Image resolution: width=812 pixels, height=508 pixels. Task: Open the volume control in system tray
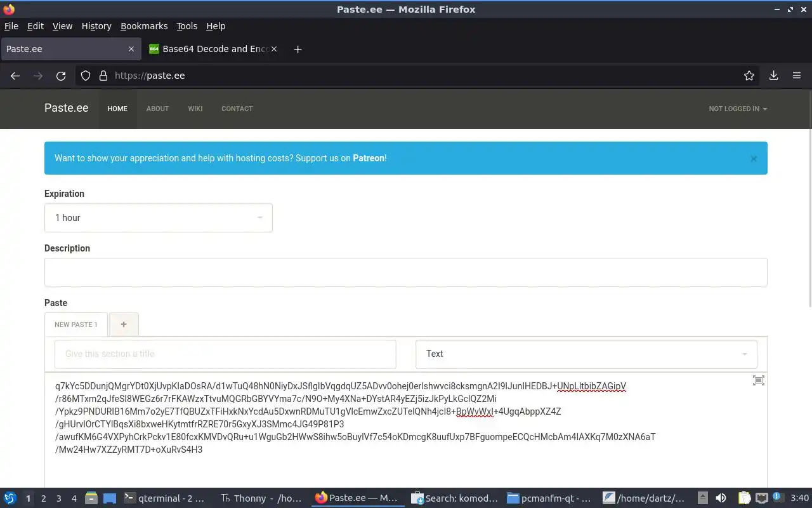721,498
